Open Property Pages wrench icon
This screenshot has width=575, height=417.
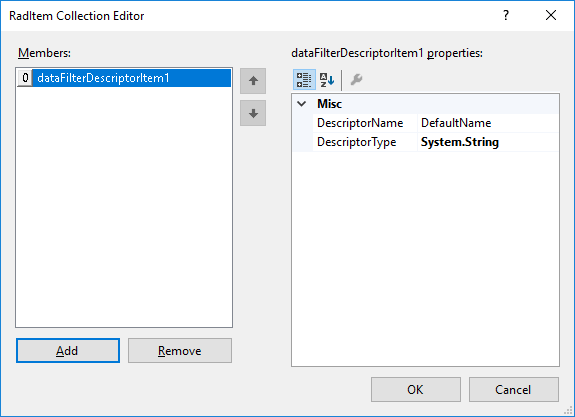pos(356,80)
